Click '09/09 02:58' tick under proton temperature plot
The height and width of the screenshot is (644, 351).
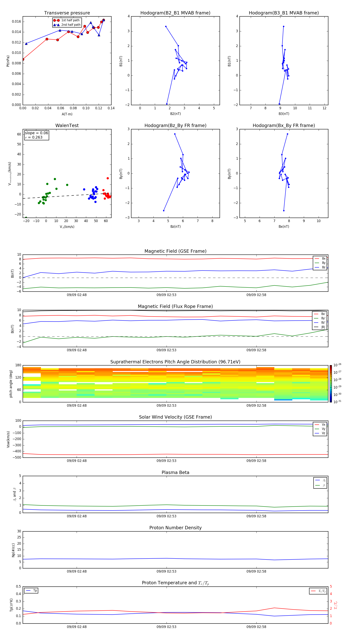(256, 627)
